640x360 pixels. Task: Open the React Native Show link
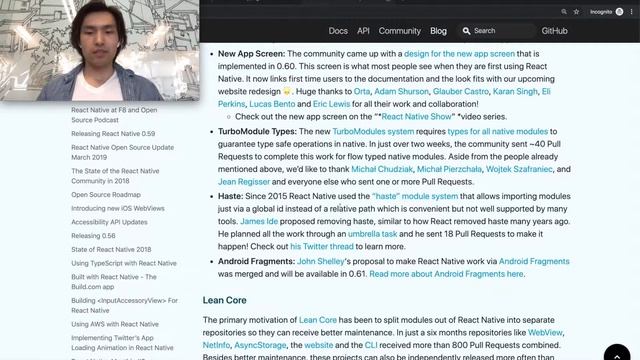pyautogui.click(x=416, y=117)
